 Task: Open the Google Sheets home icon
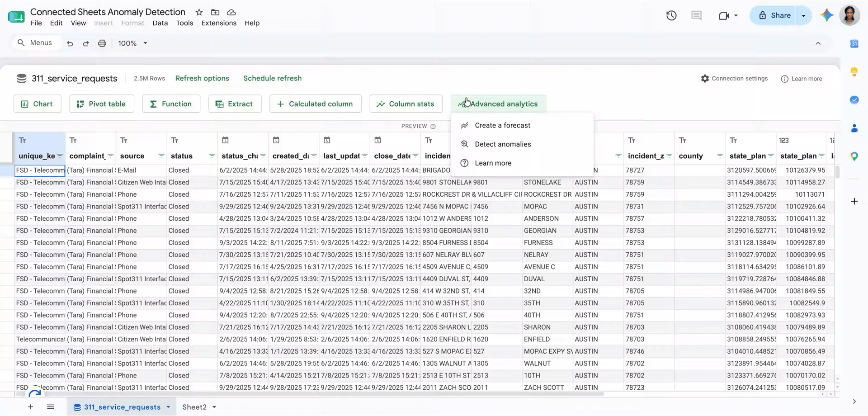point(16,17)
